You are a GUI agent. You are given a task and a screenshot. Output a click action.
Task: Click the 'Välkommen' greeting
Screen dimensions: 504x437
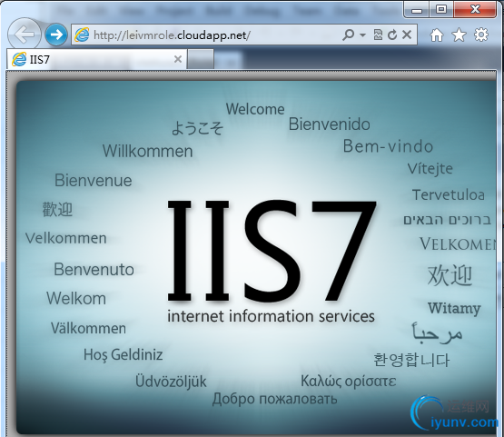[x=88, y=328]
